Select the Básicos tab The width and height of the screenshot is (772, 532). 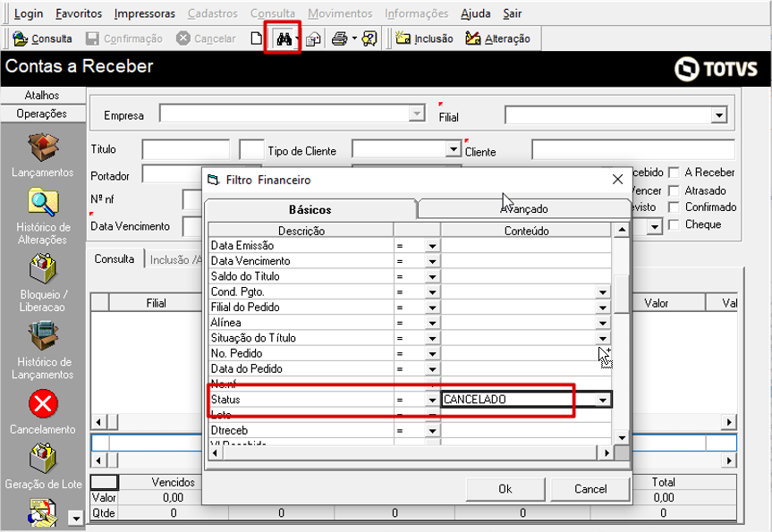[310, 209]
